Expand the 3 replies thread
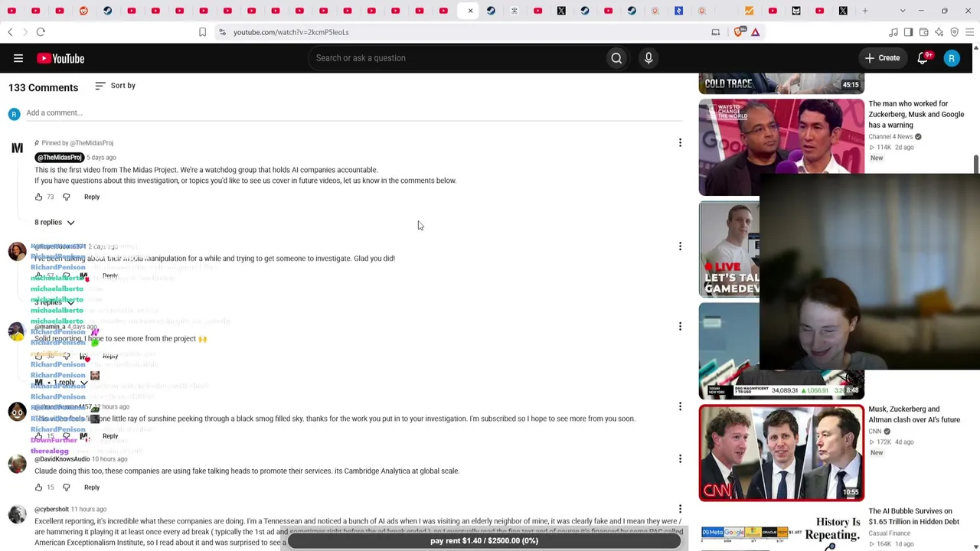 (x=54, y=302)
